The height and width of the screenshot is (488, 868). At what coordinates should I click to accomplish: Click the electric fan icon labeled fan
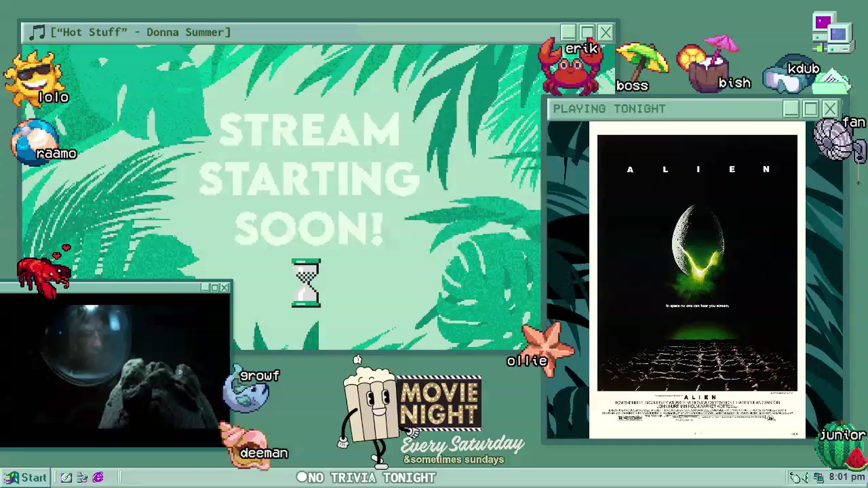click(839, 140)
